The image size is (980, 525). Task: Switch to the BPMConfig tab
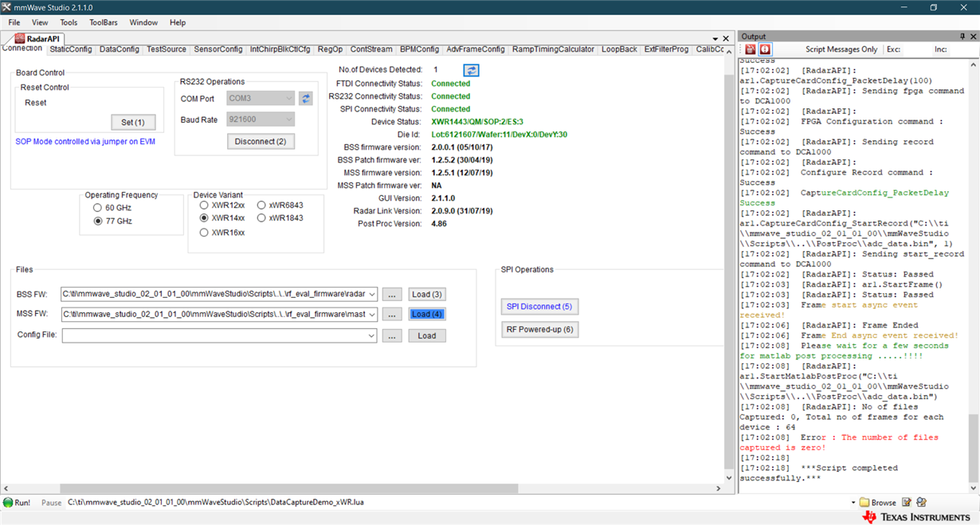point(420,49)
